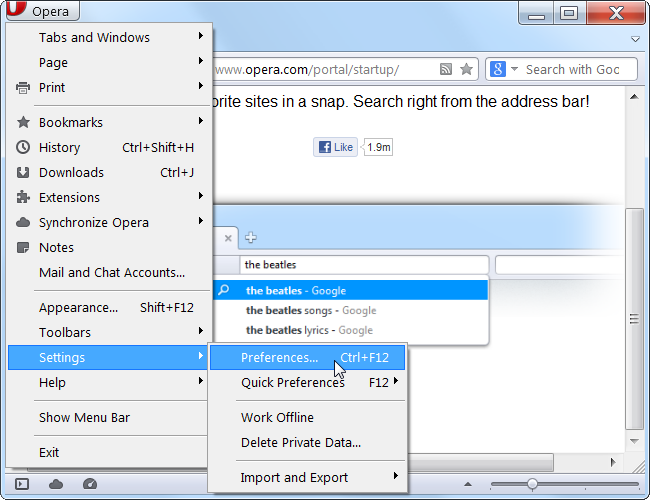This screenshot has height=500, width=650.
Task: Click vertical scrollbar down arrow
Action: (634, 441)
